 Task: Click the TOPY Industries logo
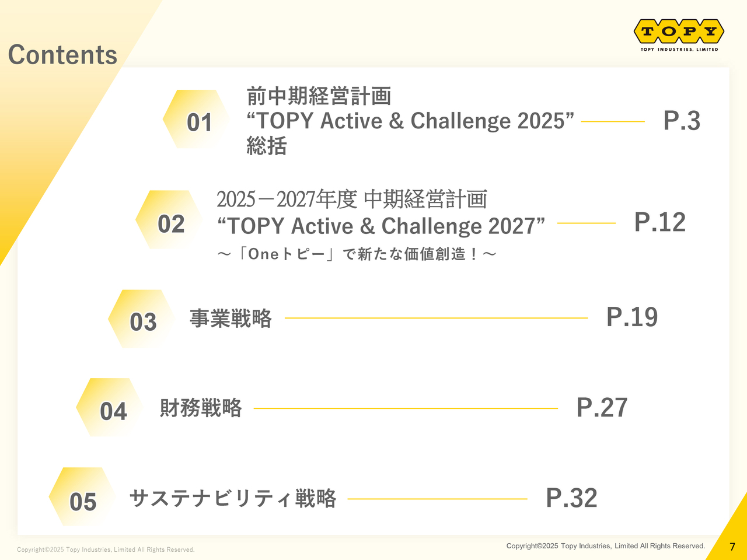[x=679, y=35]
